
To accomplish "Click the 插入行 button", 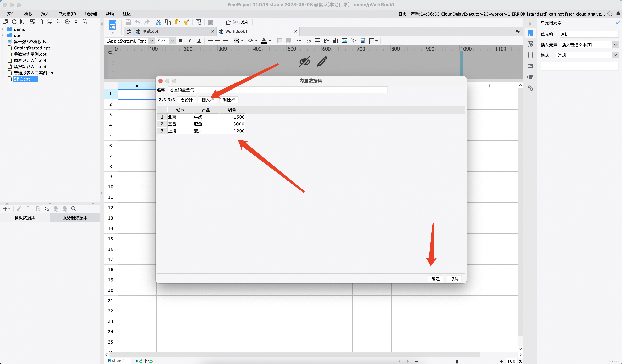I will pyautogui.click(x=208, y=100).
